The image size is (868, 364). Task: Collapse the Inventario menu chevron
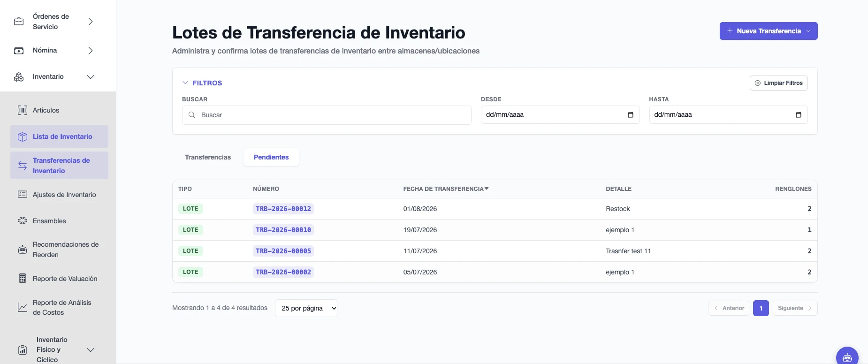tap(91, 77)
